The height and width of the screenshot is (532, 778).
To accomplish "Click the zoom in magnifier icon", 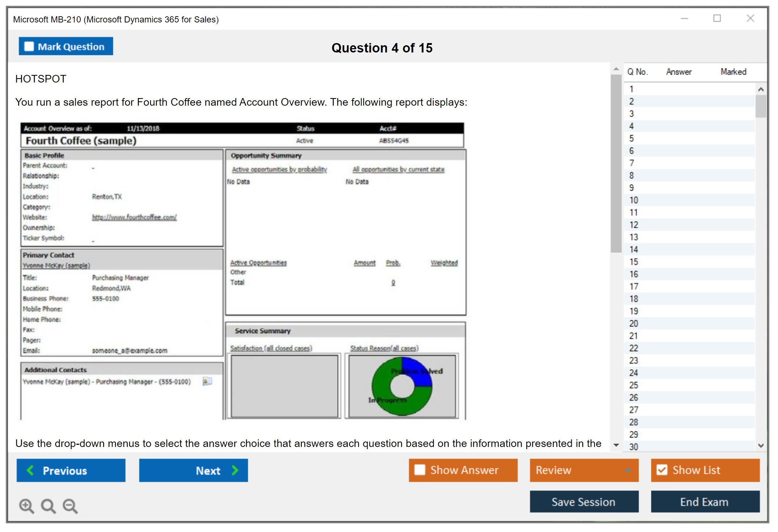I will (26, 506).
